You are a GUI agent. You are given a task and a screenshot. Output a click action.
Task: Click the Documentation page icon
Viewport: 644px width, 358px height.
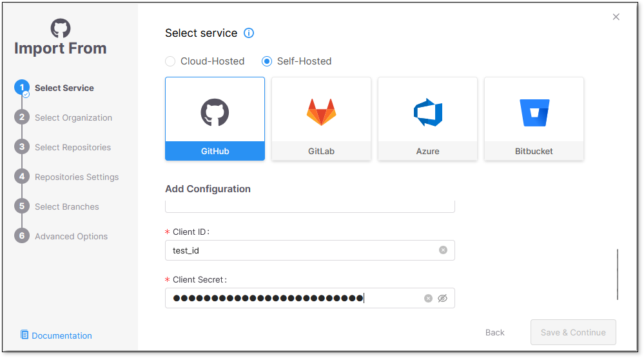(24, 335)
